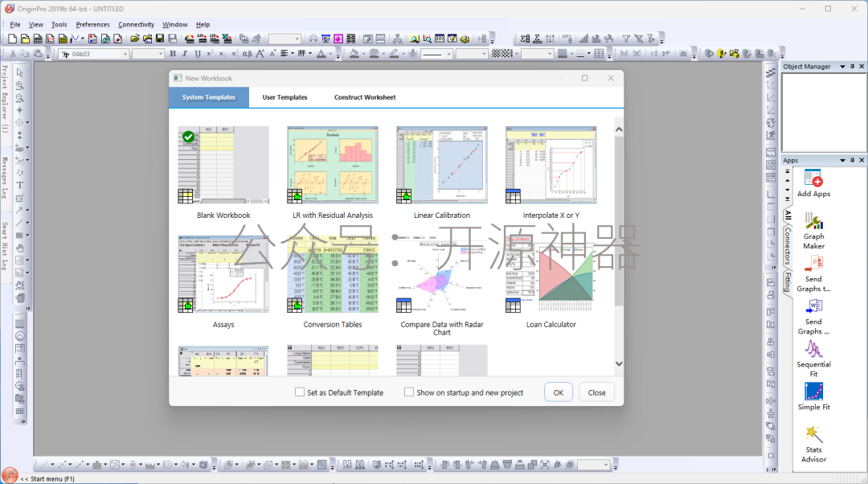Open the Tools menu
This screenshot has height=484, width=868.
59,24
